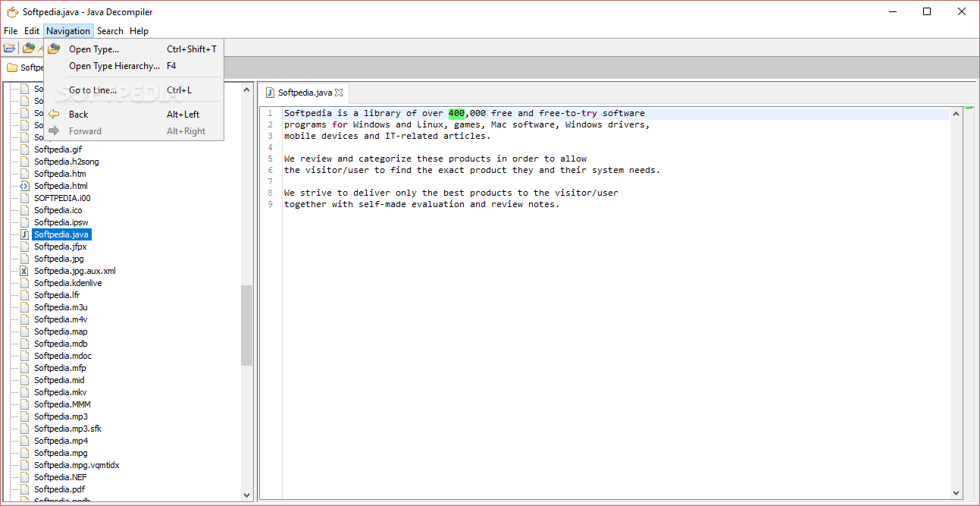The image size is (980, 506).
Task: Open the Search menu
Action: (110, 31)
